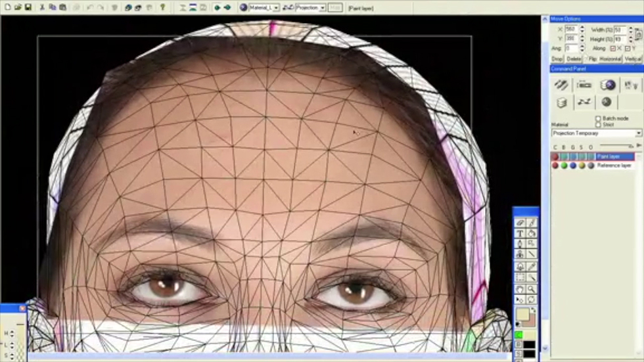Image resolution: width=644 pixels, height=362 pixels.
Task: Click the Width percent spinner arrows
Action: [x=630, y=30]
